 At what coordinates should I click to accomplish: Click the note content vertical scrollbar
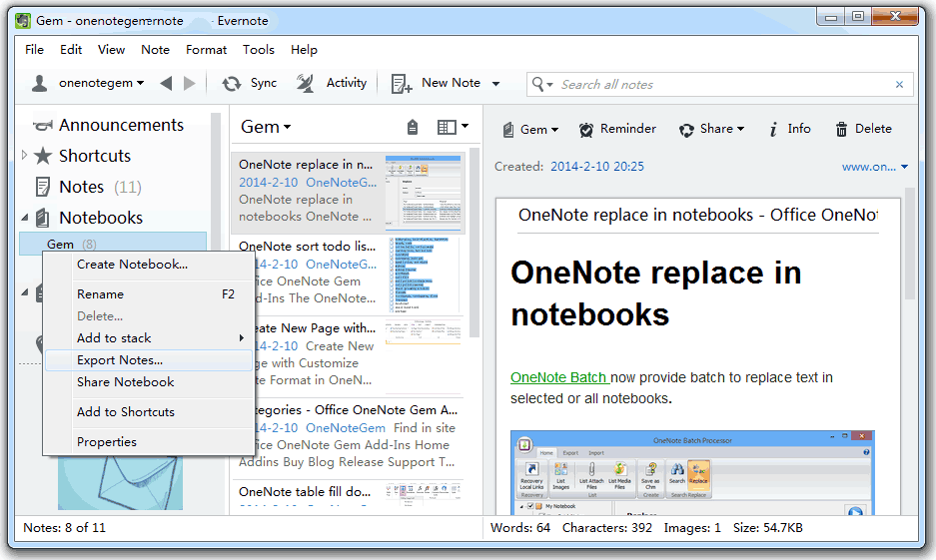pyautogui.click(x=909, y=244)
